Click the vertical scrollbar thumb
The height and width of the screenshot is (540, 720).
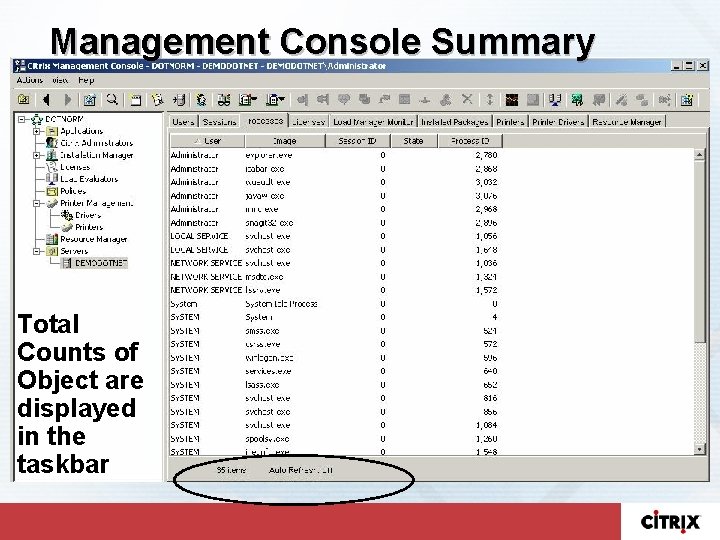699,252
